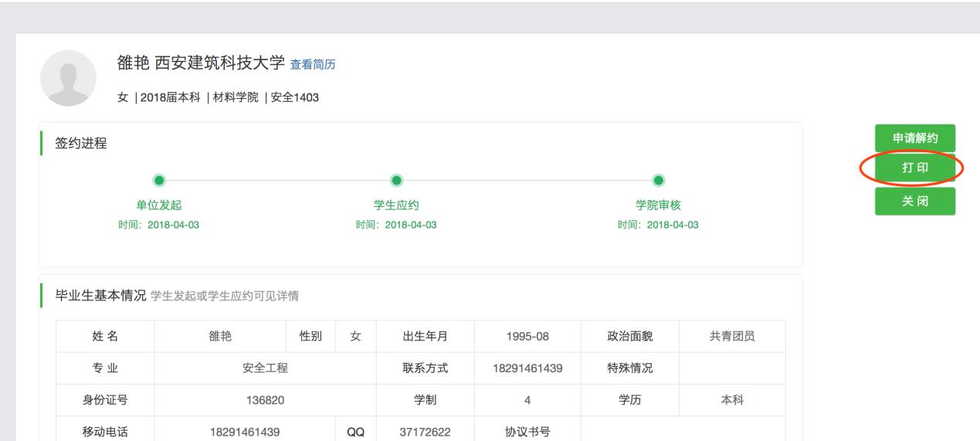Click the 关闭 close button

(x=914, y=201)
